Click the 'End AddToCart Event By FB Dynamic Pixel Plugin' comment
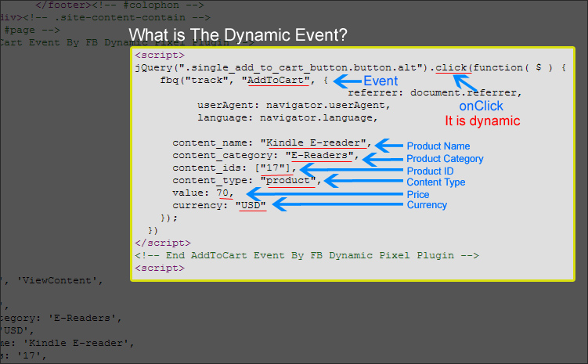Screen dimensions: 588x364 (307, 255)
